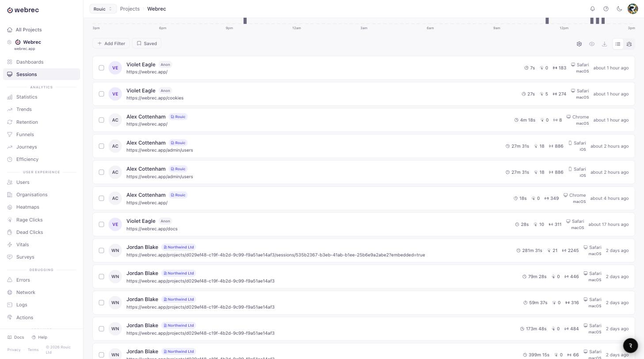The height and width of the screenshot is (359, 644).
Task: Select the Violet Eagle cookies session checkbox
Action: click(101, 94)
